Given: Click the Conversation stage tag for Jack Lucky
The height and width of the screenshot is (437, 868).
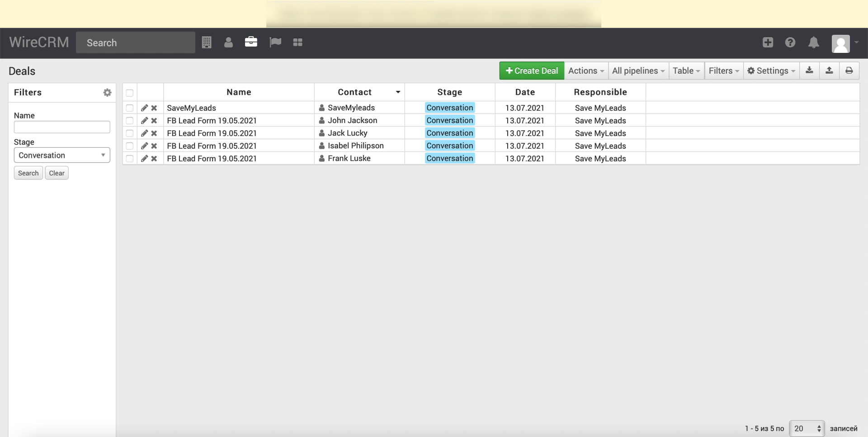Looking at the screenshot, I should [450, 133].
